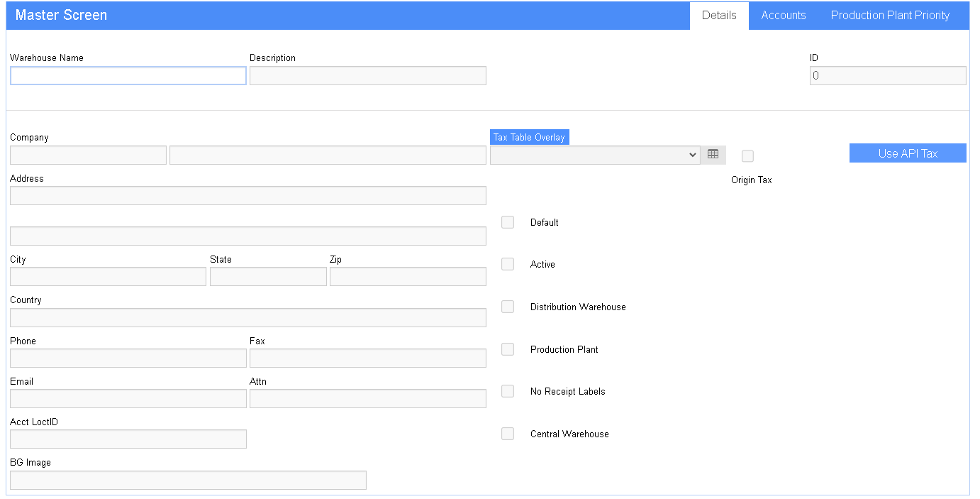This screenshot has width=980, height=499.
Task: Click the Origin Tax label text
Action: pyautogui.click(x=752, y=180)
